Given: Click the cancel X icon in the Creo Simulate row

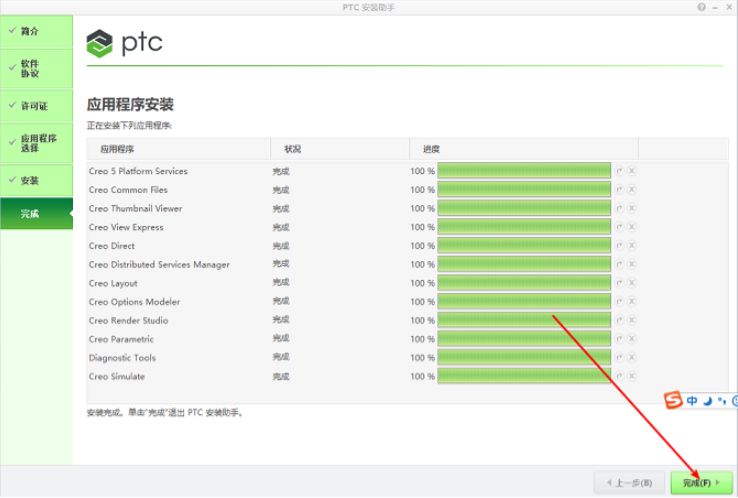Looking at the screenshot, I should 632,376.
